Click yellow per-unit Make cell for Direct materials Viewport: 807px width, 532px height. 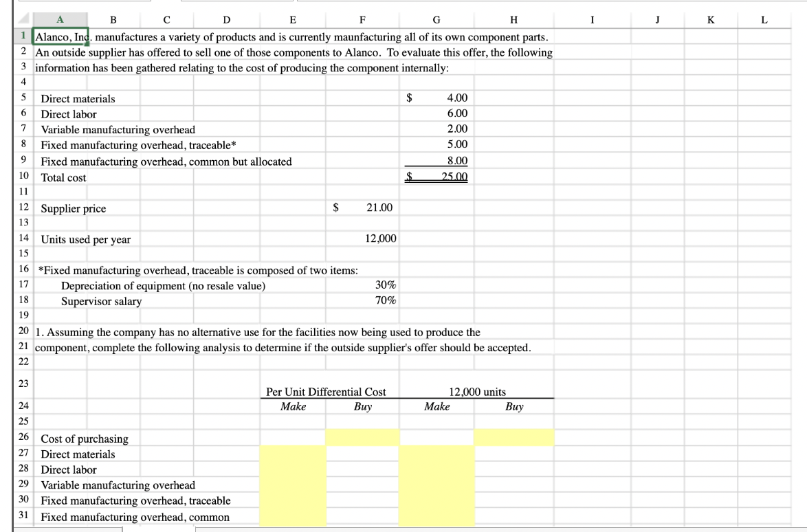click(292, 453)
